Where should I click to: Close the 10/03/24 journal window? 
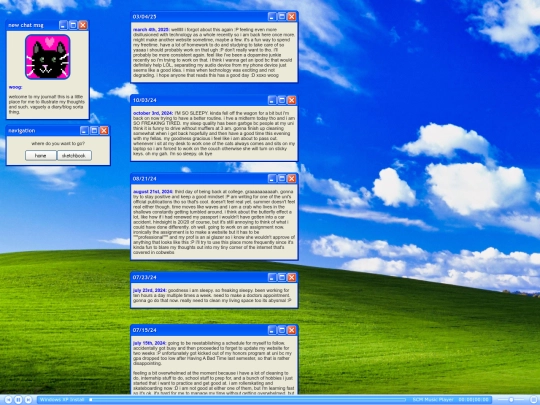[292, 100]
